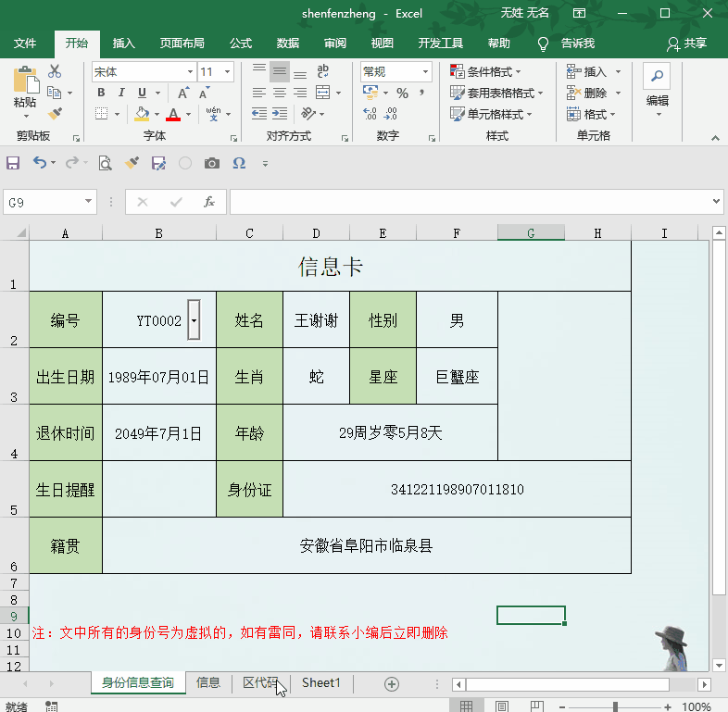Click the fx insert function button
Screen dimensions: 728x712
[209, 202]
